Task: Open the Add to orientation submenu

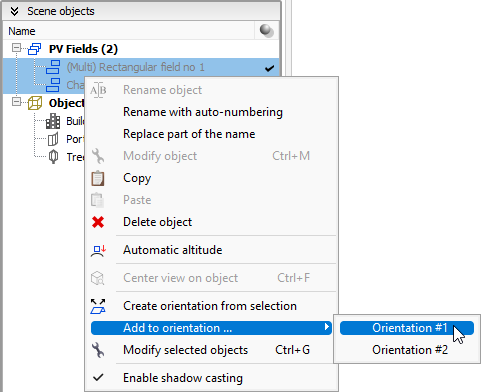Action: (212, 328)
